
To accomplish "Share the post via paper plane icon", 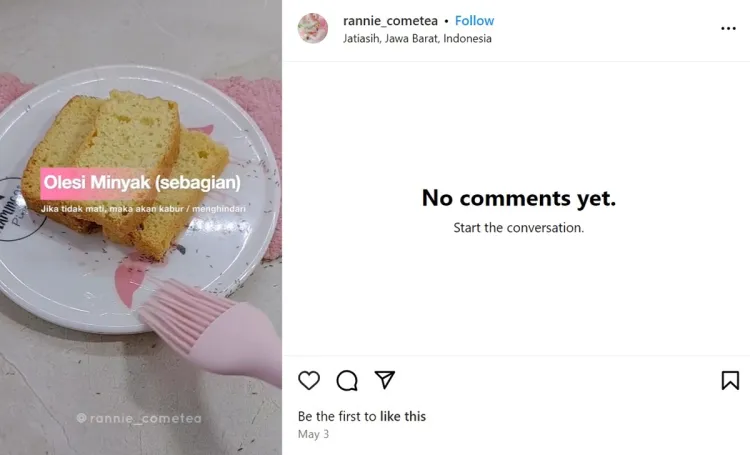I will tap(385, 380).
